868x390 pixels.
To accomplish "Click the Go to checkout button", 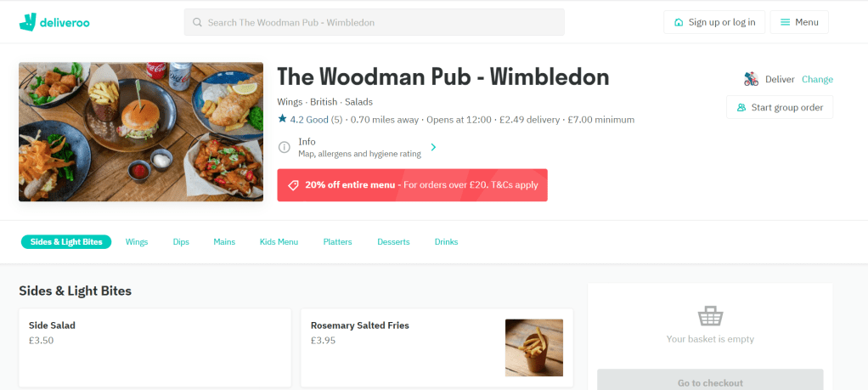I will (710, 382).
